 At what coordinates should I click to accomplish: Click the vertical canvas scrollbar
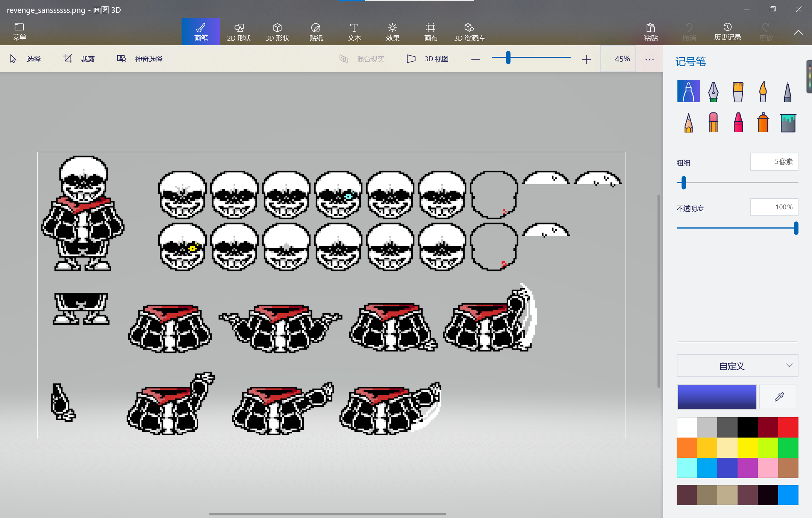click(658, 291)
